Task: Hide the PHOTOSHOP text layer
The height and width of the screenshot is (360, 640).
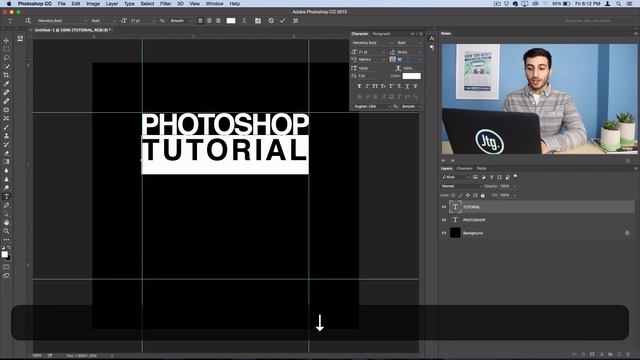Action: click(x=444, y=220)
